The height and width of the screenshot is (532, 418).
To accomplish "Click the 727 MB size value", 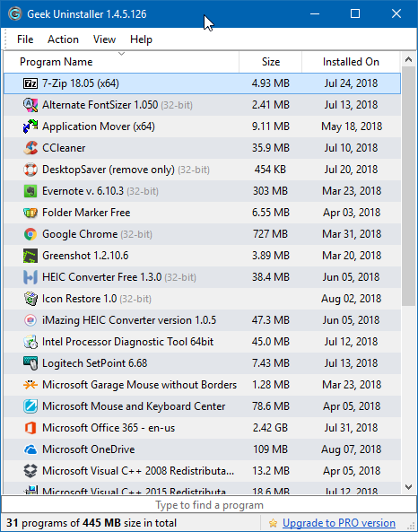I will coord(270,234).
